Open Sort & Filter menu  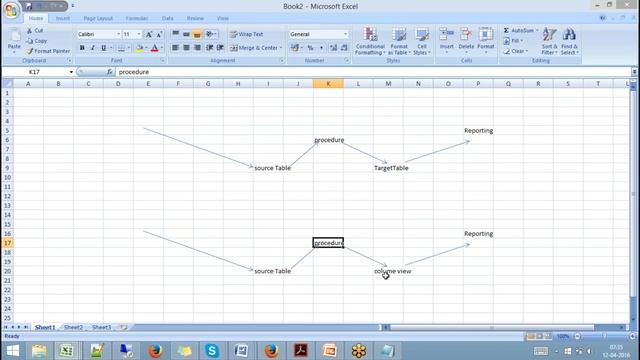(x=549, y=41)
